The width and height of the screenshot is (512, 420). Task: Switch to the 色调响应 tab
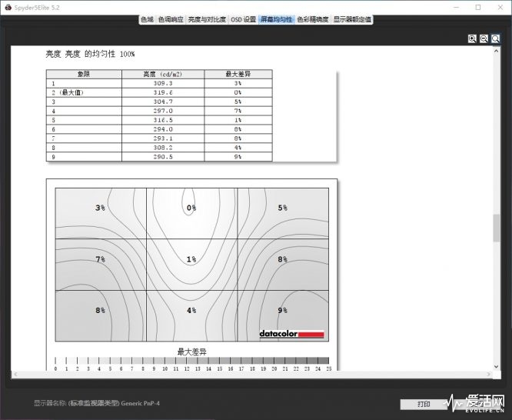(171, 19)
